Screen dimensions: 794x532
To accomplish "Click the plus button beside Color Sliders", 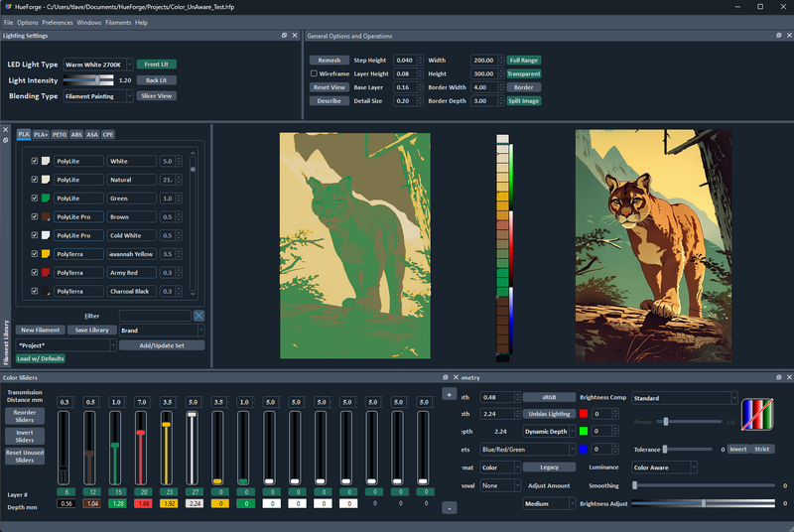I will [450, 394].
